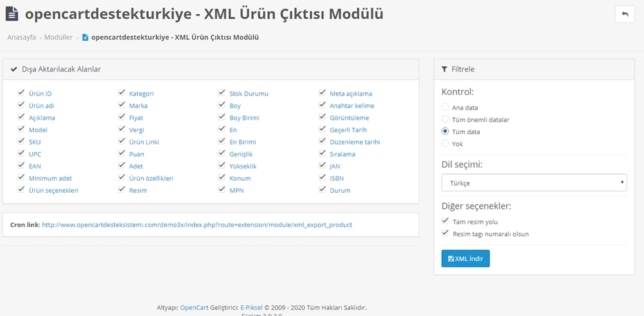Toggle the Açıklama field checkbox

tap(21, 117)
